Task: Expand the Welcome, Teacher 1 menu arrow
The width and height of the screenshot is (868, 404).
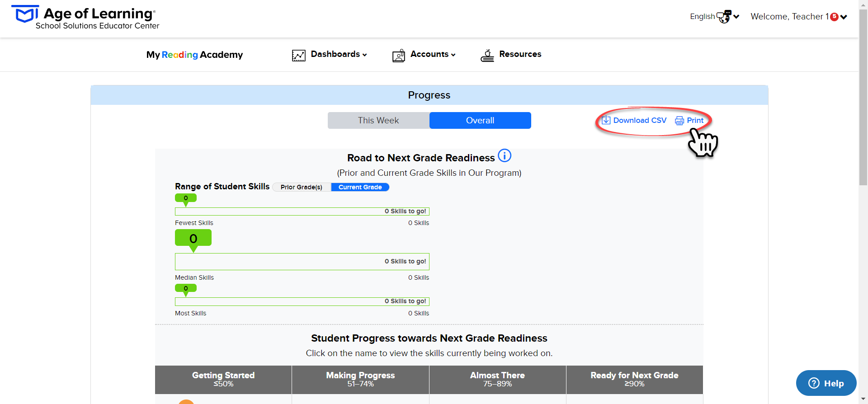Action: 844,17
